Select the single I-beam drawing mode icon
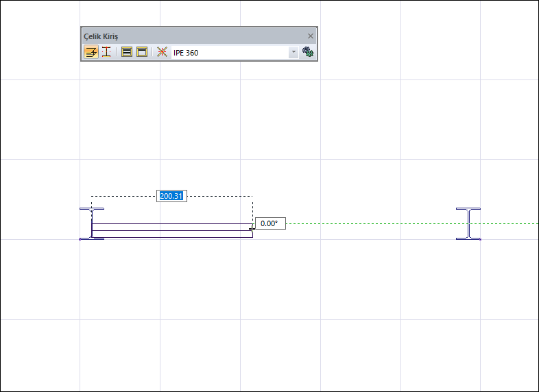The width and height of the screenshot is (539, 392). (x=107, y=52)
